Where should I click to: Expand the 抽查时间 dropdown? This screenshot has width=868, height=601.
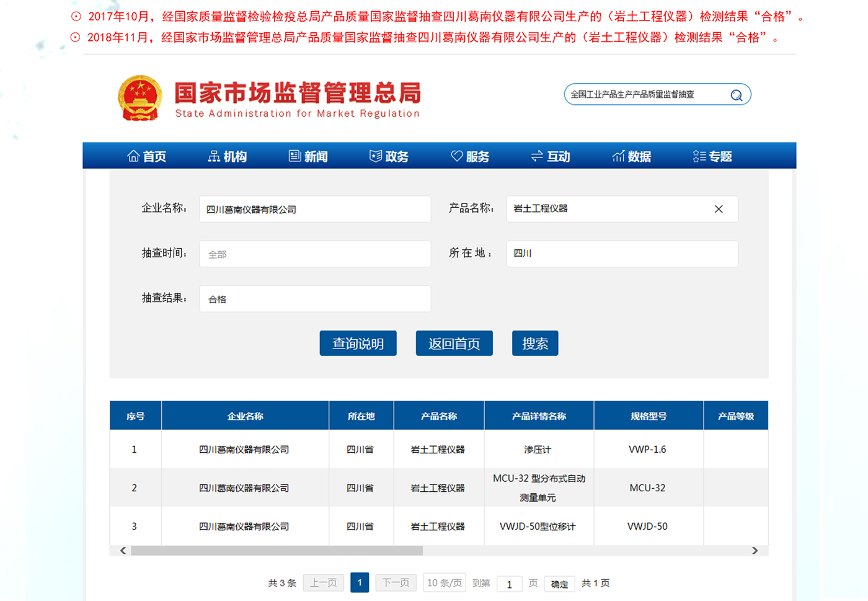pyautogui.click(x=315, y=254)
